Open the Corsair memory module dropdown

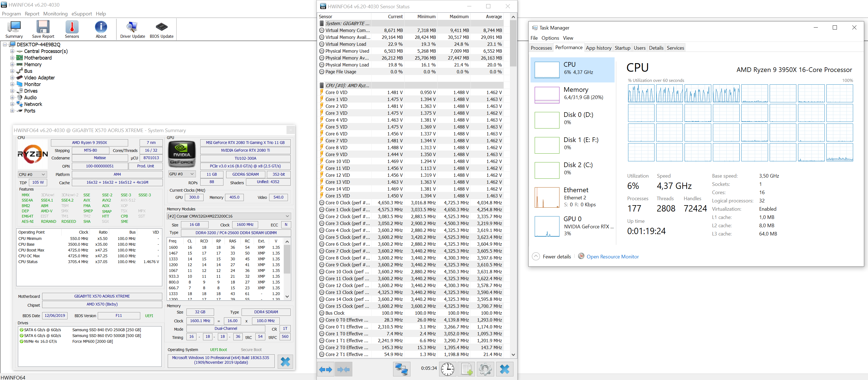pyautogui.click(x=229, y=216)
